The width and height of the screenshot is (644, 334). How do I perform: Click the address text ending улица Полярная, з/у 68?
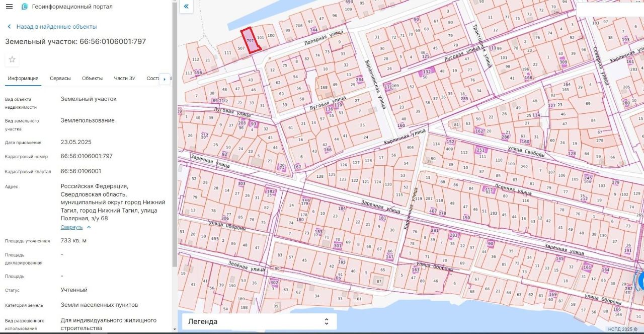113,203
